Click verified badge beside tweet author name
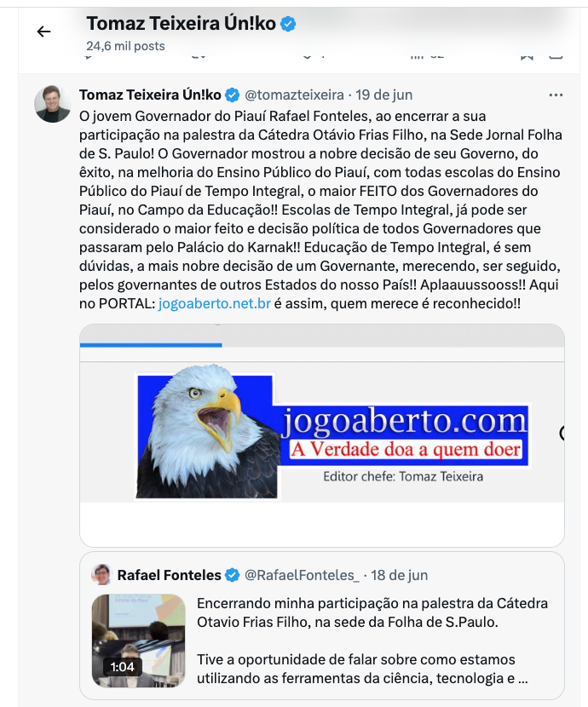Image resolution: width=588 pixels, height=707 pixels. 233,95
